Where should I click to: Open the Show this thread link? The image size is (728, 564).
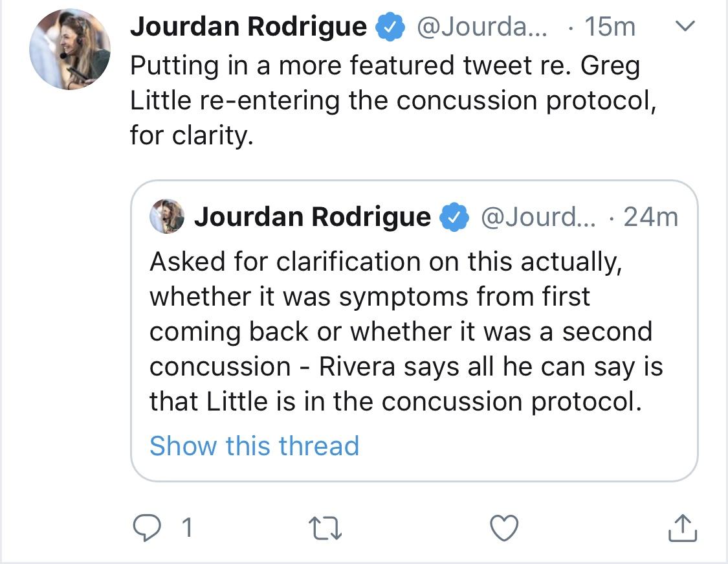tap(254, 446)
